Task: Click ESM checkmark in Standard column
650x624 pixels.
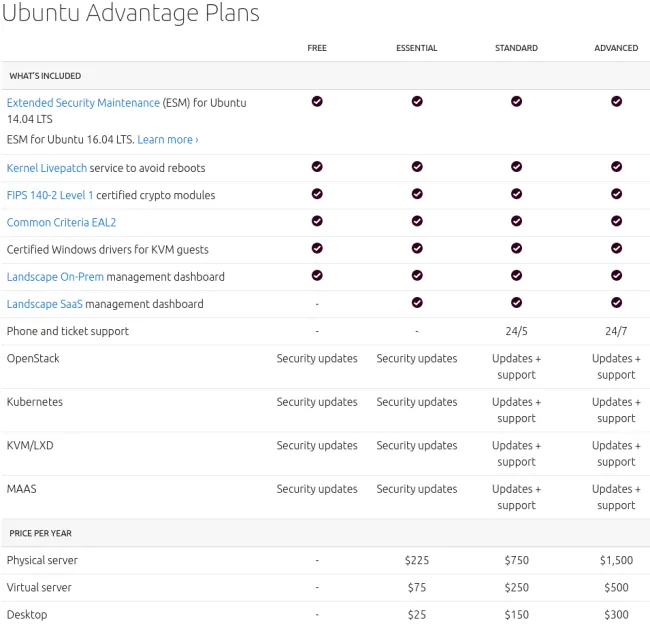Action: point(517,101)
